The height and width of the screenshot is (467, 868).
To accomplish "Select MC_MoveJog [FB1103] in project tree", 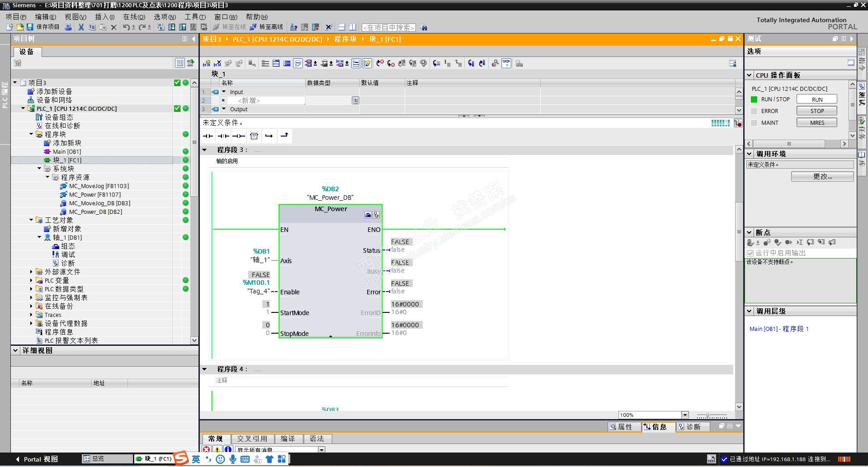I will tap(99, 186).
